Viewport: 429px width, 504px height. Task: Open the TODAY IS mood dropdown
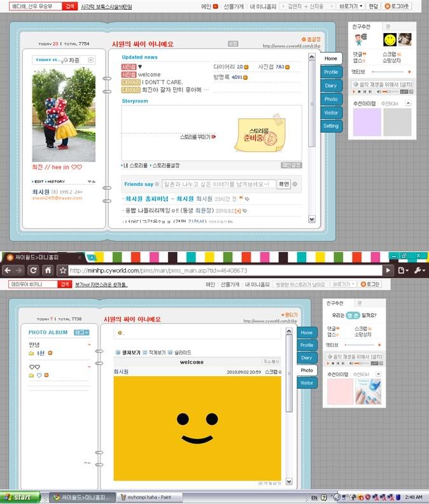(x=91, y=60)
